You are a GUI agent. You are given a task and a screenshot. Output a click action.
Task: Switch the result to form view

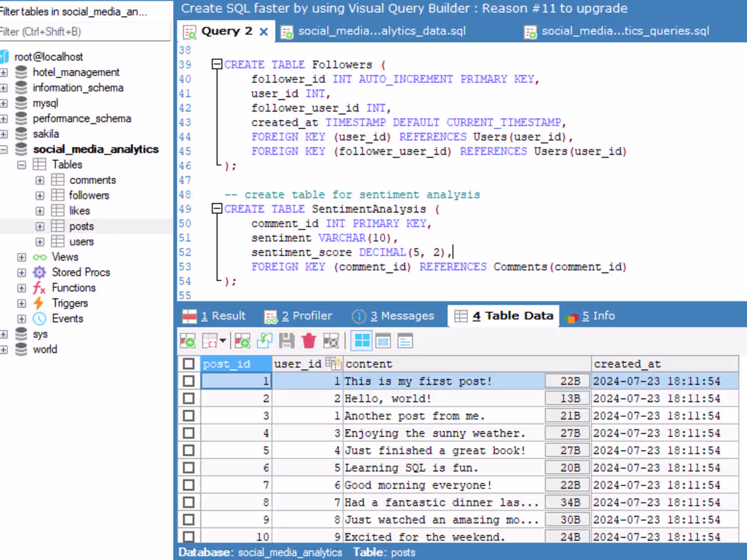tap(382, 340)
